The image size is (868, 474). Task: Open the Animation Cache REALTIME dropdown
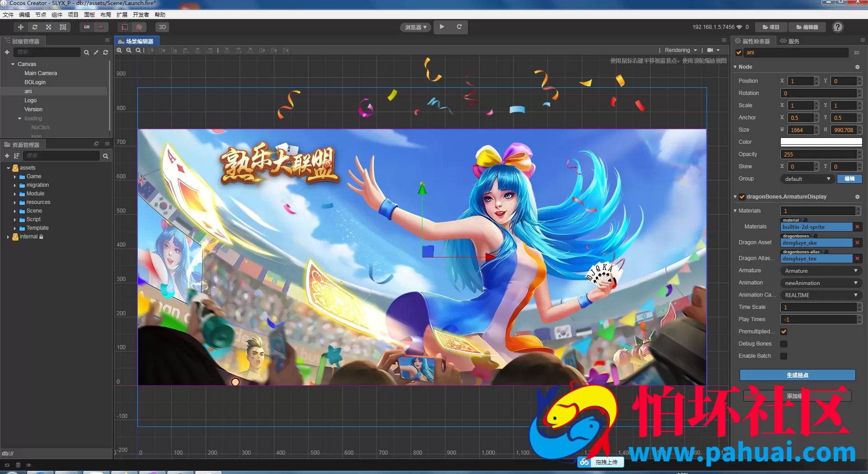[x=821, y=295]
